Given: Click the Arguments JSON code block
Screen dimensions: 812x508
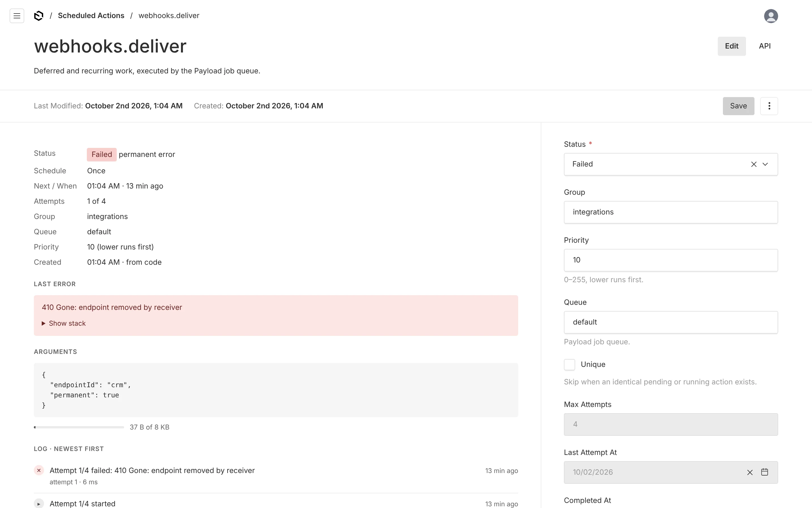Looking at the screenshot, I should [x=276, y=390].
